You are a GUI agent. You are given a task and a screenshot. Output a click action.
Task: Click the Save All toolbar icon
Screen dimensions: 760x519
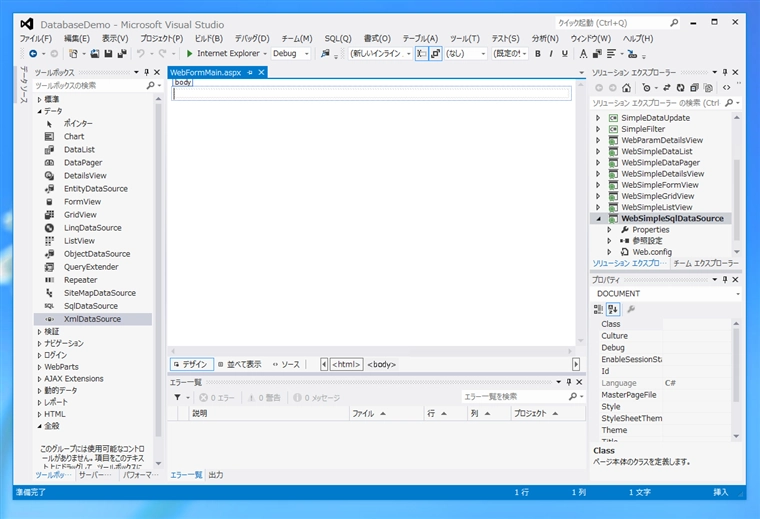(x=122, y=54)
